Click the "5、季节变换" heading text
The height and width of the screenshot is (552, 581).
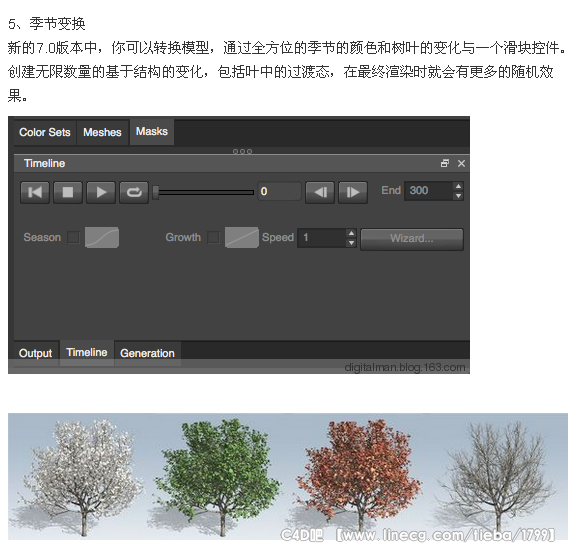47,24
